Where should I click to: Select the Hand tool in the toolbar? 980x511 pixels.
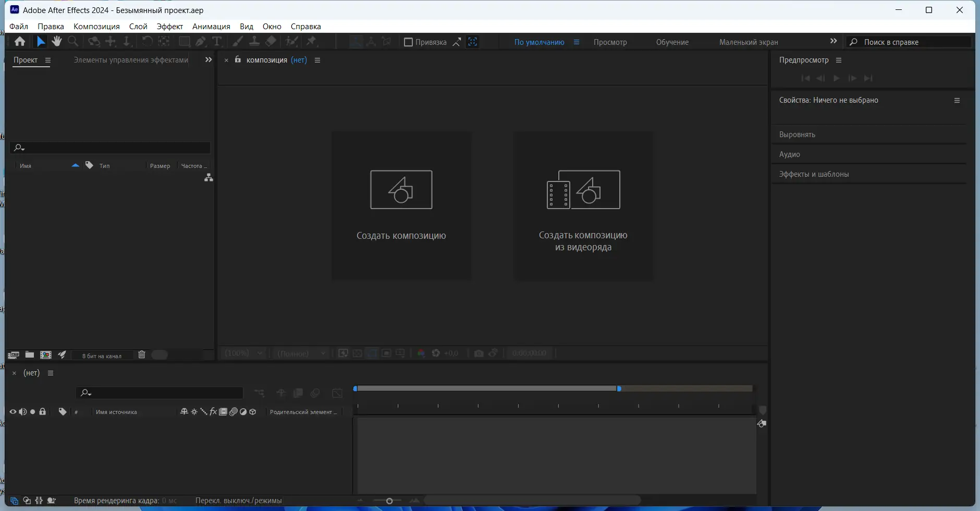click(57, 41)
